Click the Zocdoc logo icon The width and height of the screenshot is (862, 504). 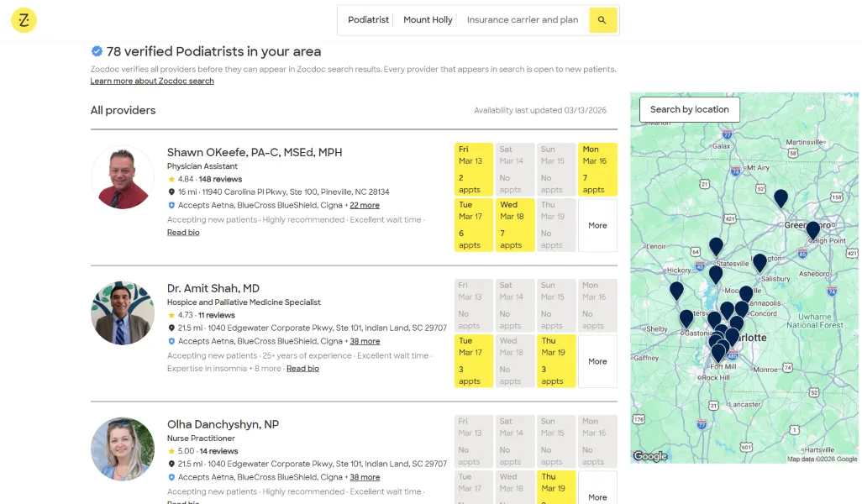[23, 20]
